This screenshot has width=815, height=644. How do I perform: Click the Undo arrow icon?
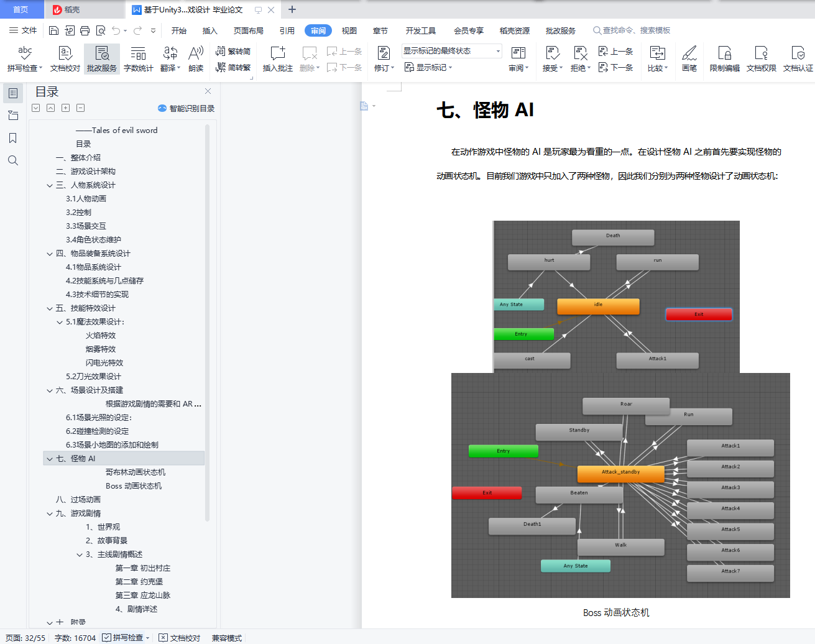coord(116,30)
